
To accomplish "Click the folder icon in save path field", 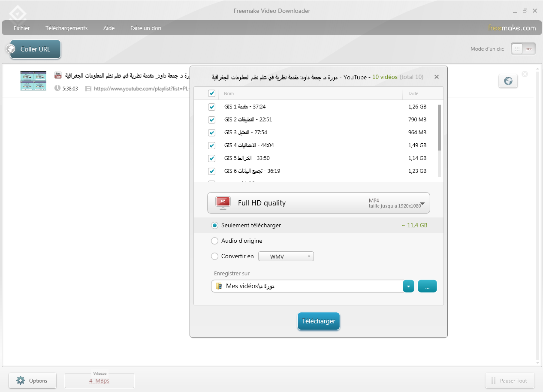I will pos(219,286).
